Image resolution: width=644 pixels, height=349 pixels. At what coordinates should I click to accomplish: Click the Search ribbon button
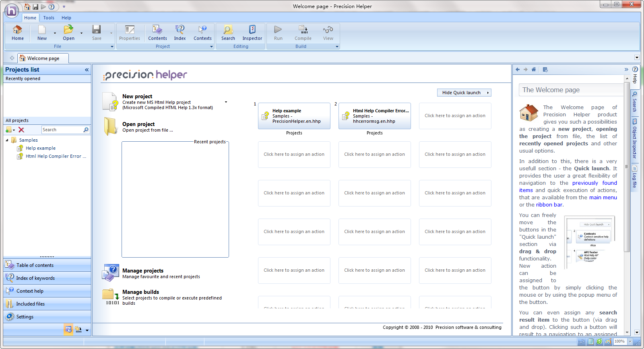point(228,33)
